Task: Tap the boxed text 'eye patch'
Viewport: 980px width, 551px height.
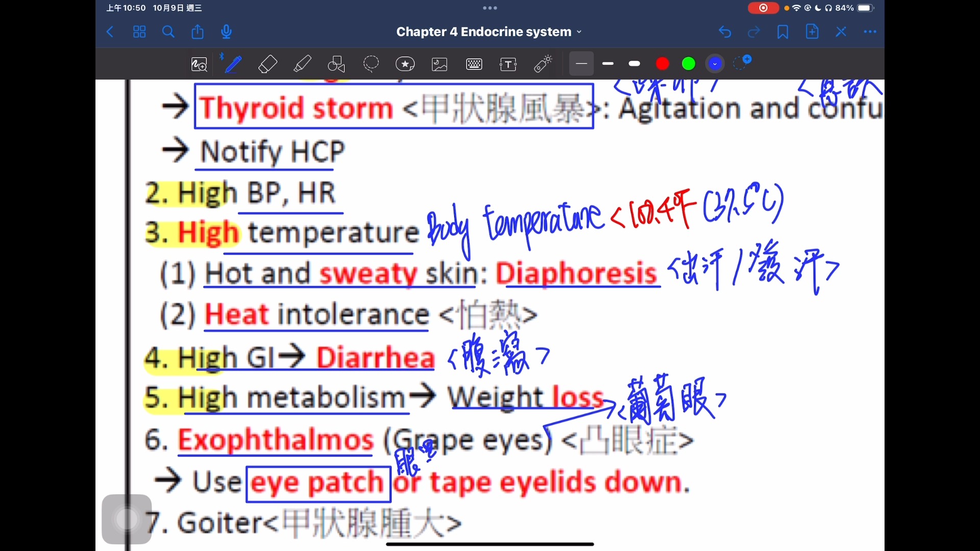Action: tap(317, 483)
